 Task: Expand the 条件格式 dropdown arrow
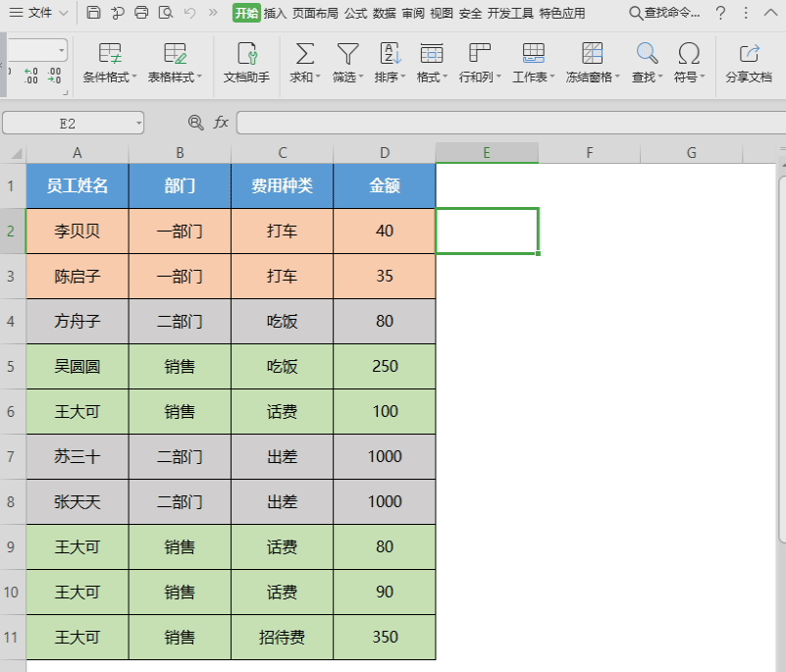[133, 77]
